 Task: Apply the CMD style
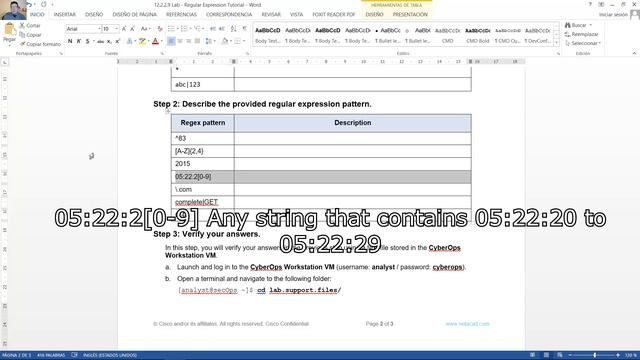coord(448,35)
